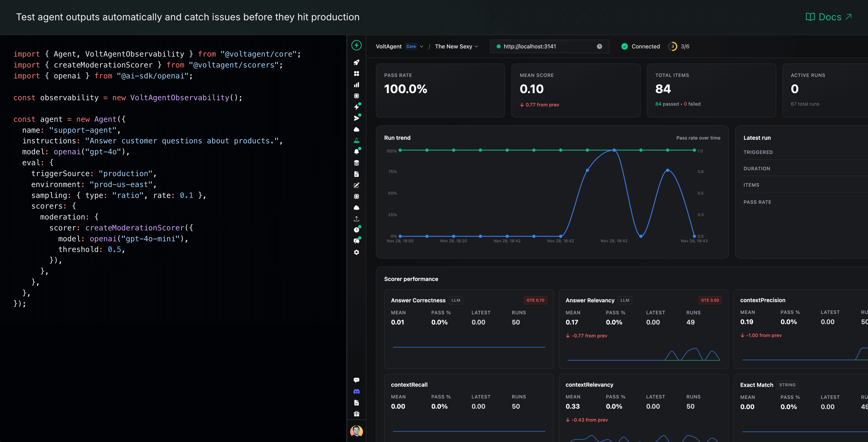The height and width of the screenshot is (442, 868).
Task: Click the VoltAgent lightning logo
Action: point(356,45)
